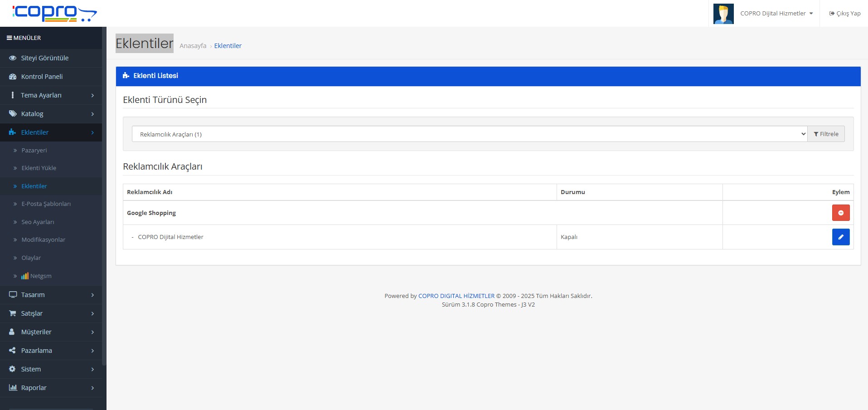The width and height of the screenshot is (868, 410).
Task: Click the COPRO shopping cart logo
Action: tap(54, 13)
